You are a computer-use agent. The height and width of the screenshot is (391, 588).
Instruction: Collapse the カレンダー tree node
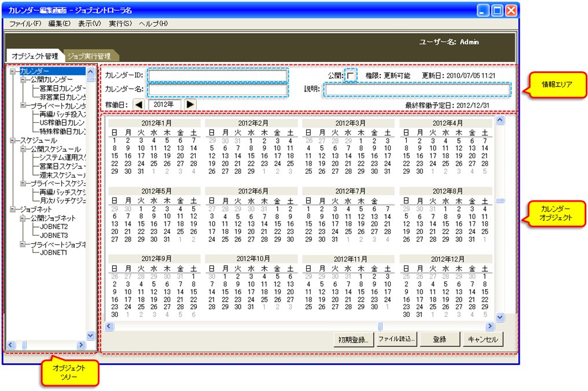[13, 71]
